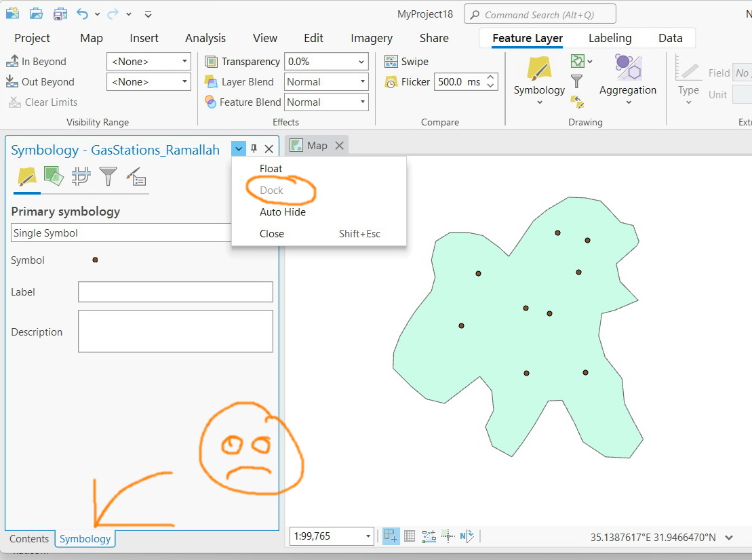Open the Advanced symbology options icon
The height and width of the screenshot is (560, 752).
tap(136, 176)
